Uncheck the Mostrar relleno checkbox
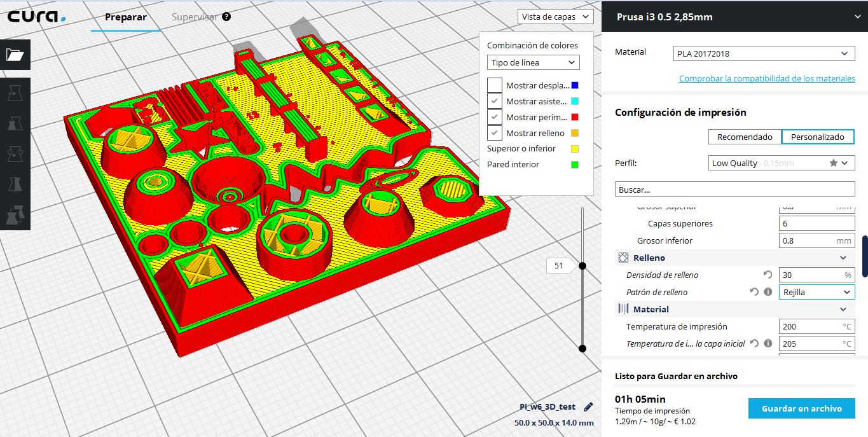The height and width of the screenshot is (437, 868). pyautogui.click(x=495, y=133)
